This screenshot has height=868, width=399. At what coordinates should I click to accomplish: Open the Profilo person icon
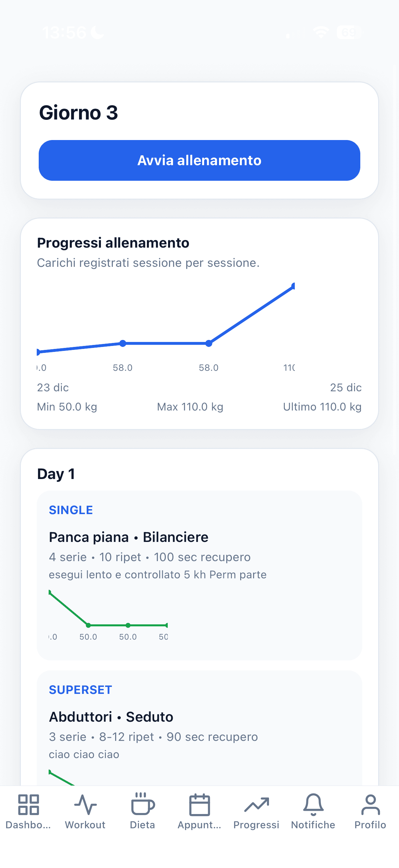click(370, 805)
